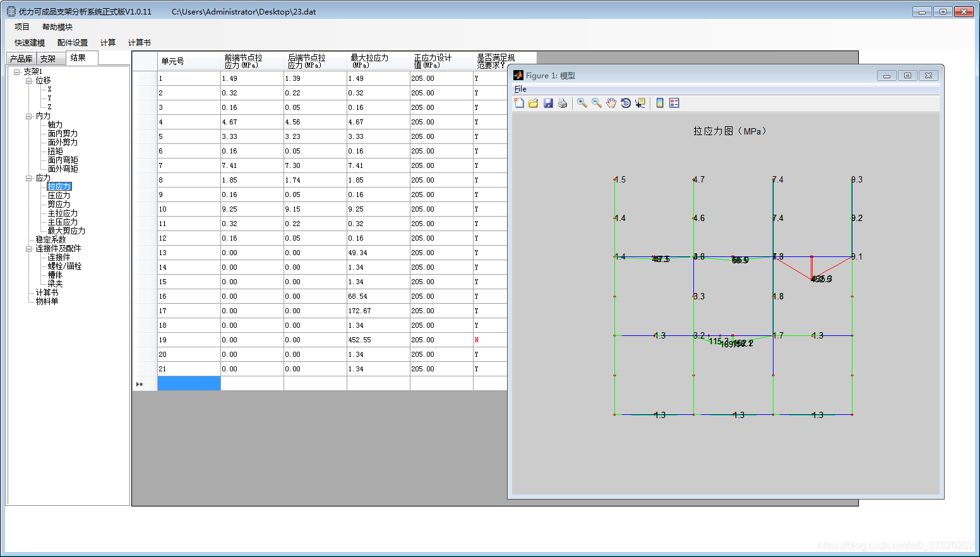Screen dimensions: 980x557
Task: Collapse the 位移 tree node
Action: coord(28,81)
